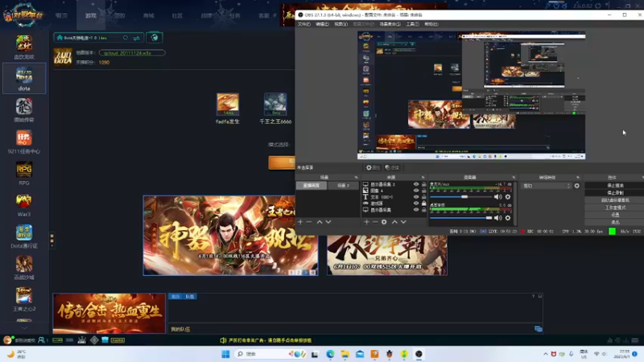Open the OBS Scene Collection menu
This screenshot has width=644, height=362.
point(390,24)
